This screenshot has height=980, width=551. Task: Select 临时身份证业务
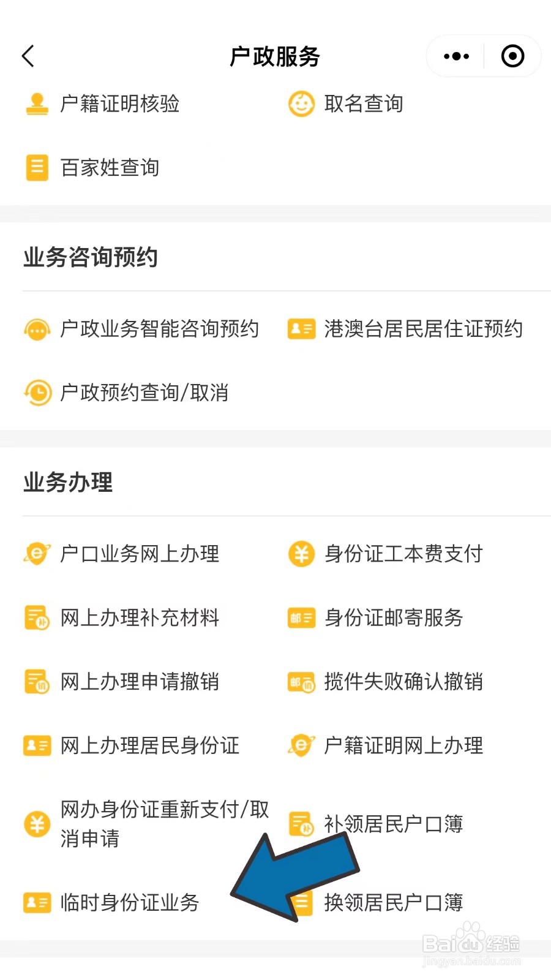[129, 902]
